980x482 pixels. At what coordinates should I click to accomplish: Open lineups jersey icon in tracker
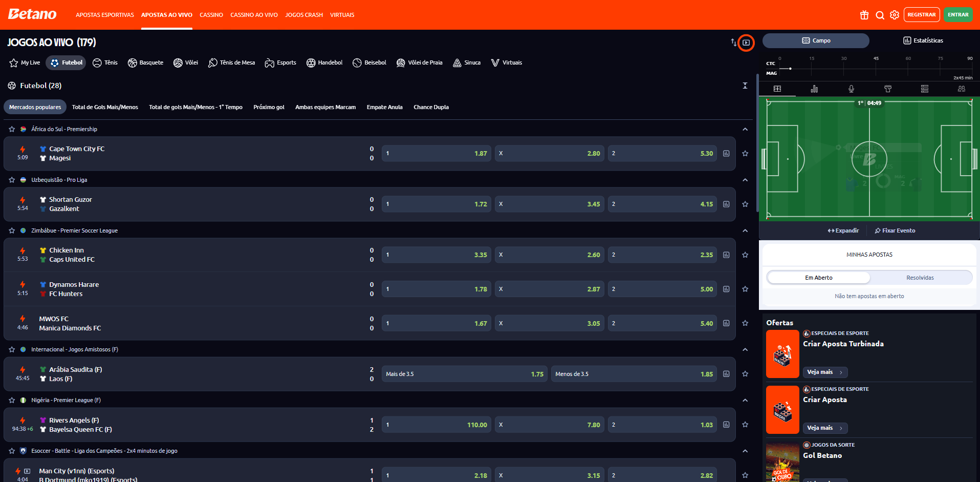point(888,89)
